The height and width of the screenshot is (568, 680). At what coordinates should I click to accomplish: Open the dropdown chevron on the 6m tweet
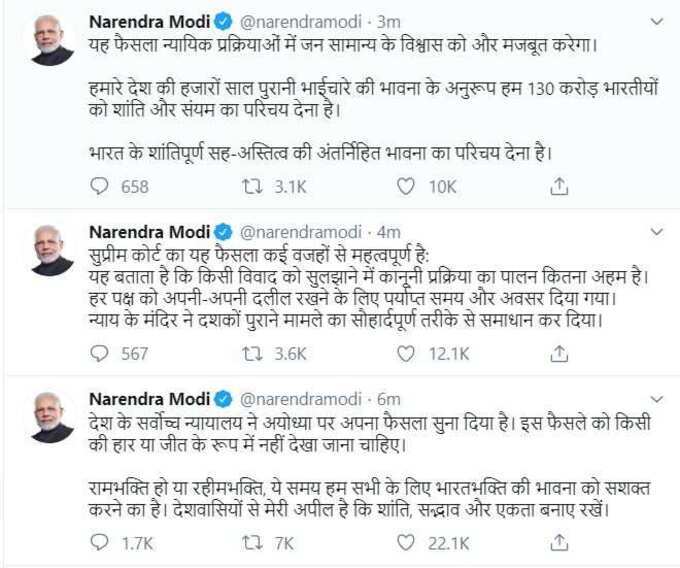tap(657, 399)
